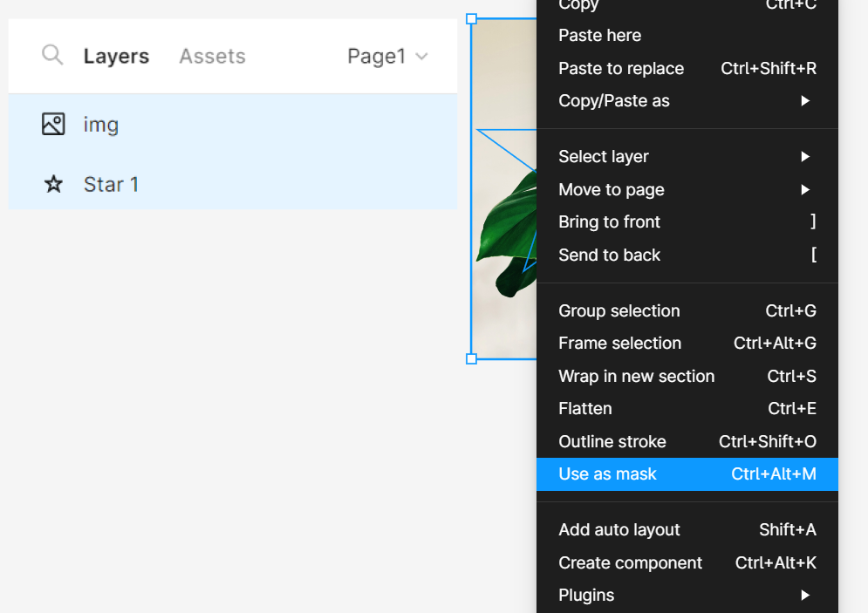Choose Copy from the context menu

[687, 5]
